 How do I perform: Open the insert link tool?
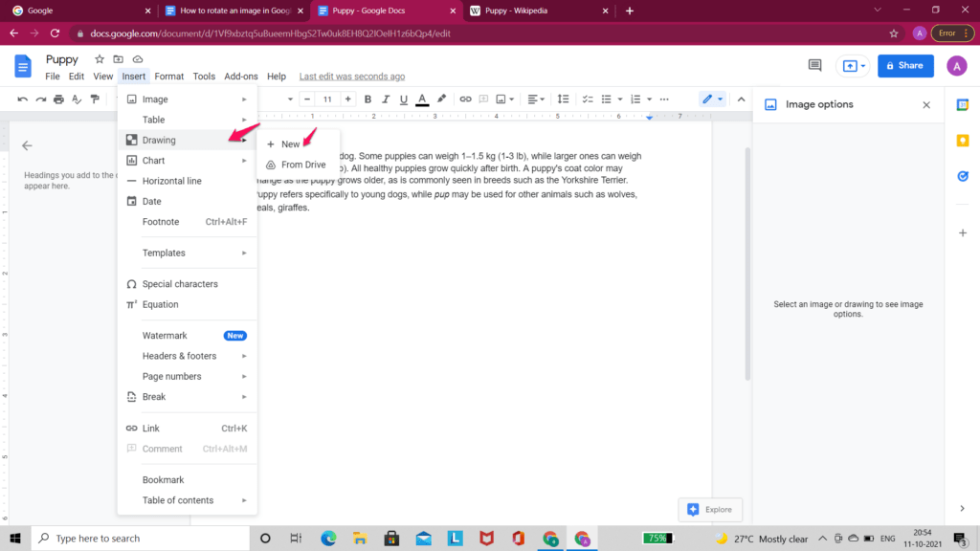pyautogui.click(x=466, y=99)
